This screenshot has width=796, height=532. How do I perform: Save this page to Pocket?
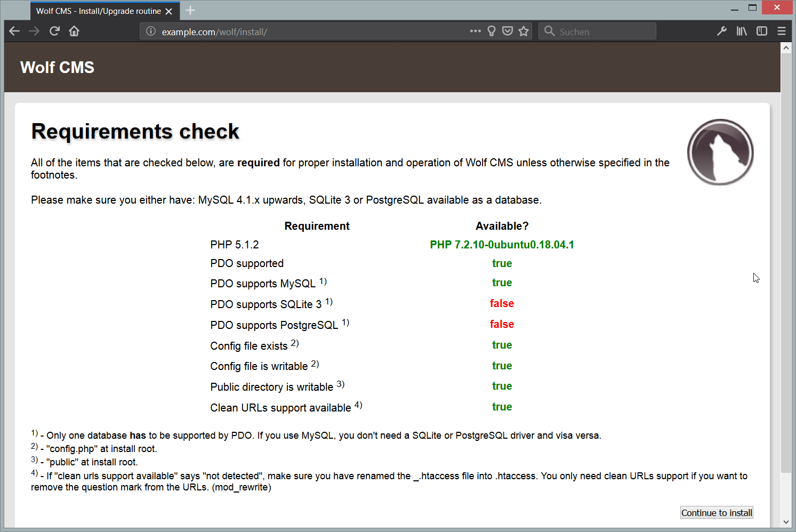coord(508,31)
